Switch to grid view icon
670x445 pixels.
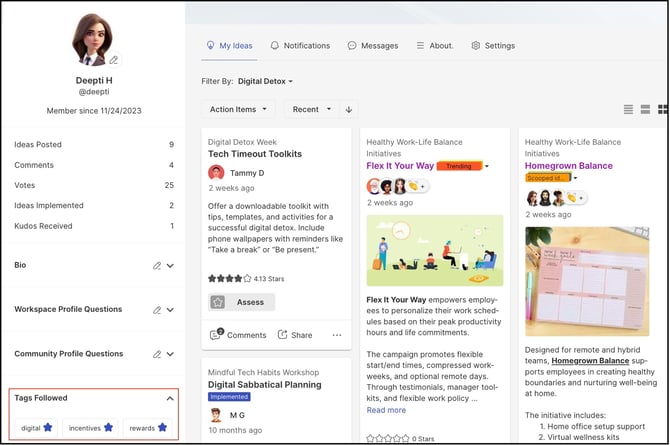[x=663, y=109]
